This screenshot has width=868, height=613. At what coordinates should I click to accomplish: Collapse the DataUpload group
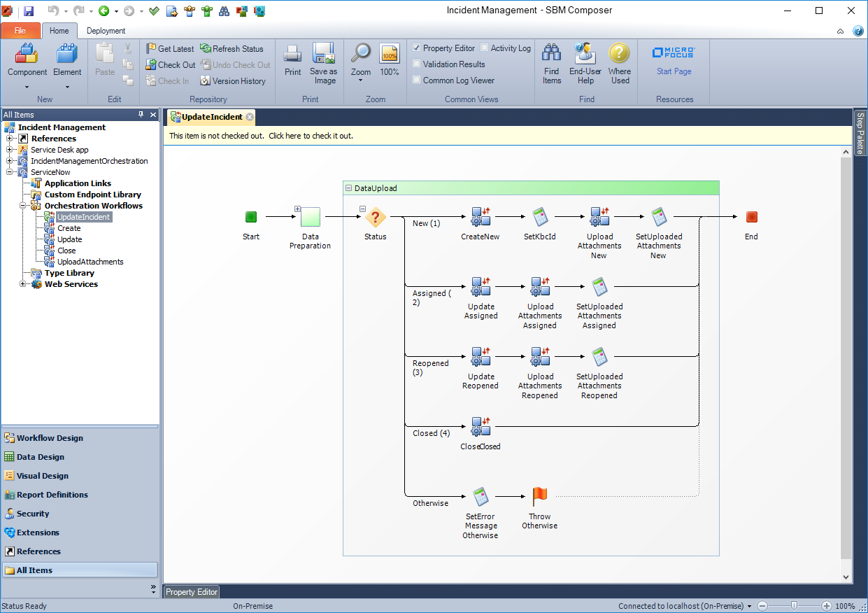(x=348, y=188)
